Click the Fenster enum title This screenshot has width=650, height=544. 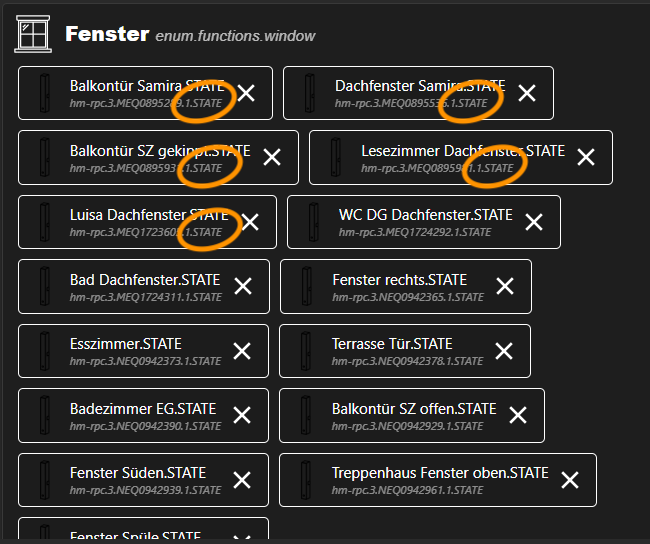pos(107,34)
